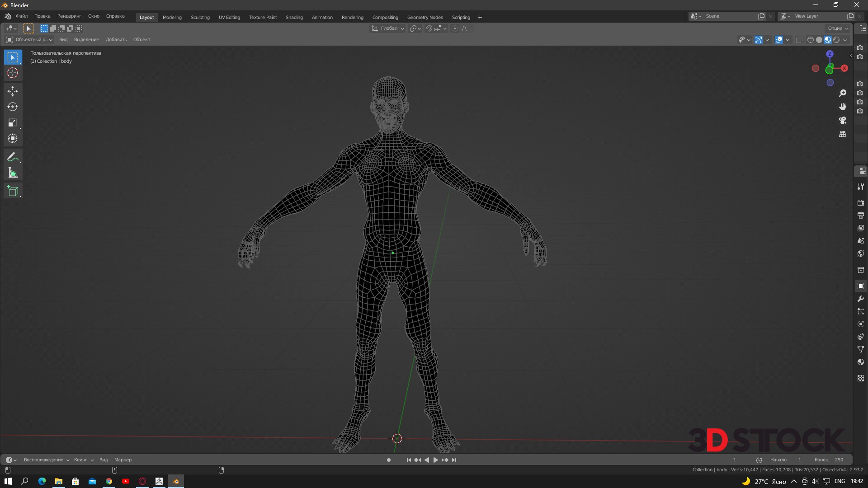This screenshot has height=488, width=868.
Task: Open the Воспроизведение playback dropdown
Action: [46, 460]
